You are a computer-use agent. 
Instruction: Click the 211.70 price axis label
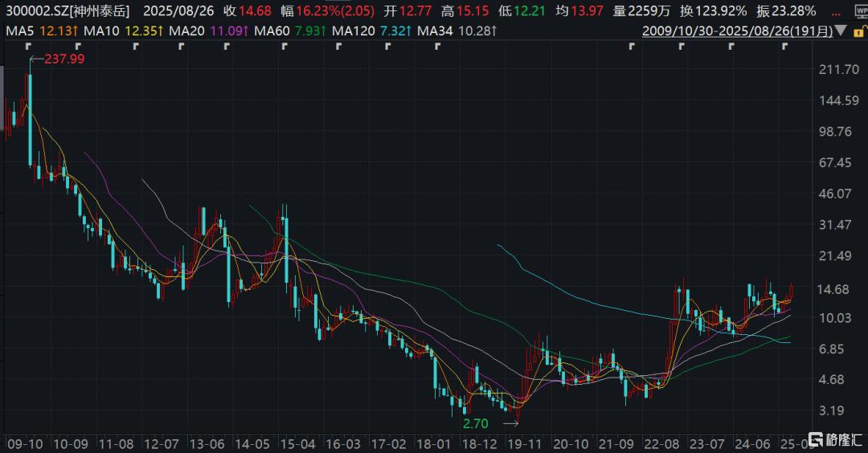click(838, 70)
